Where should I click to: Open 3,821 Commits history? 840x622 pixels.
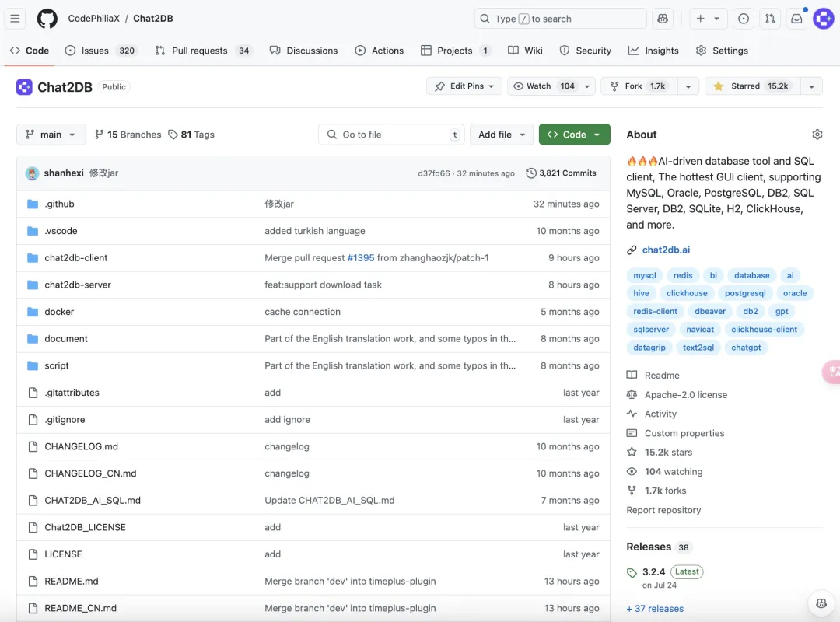[561, 173]
